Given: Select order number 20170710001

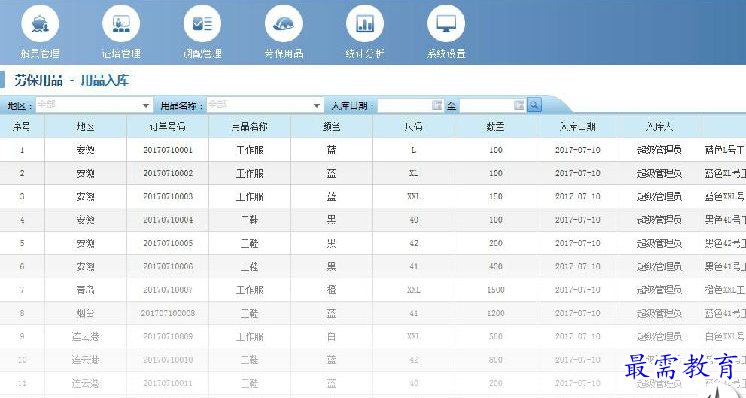Looking at the screenshot, I should coord(167,150).
